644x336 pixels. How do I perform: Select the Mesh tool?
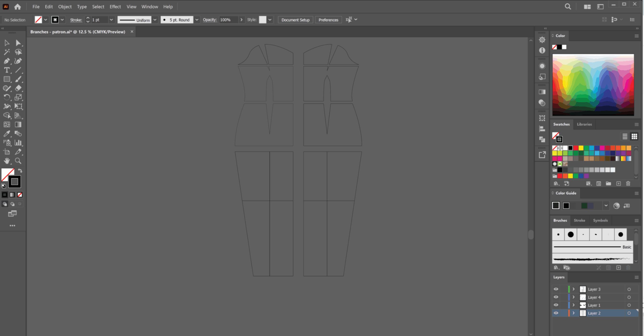click(7, 124)
